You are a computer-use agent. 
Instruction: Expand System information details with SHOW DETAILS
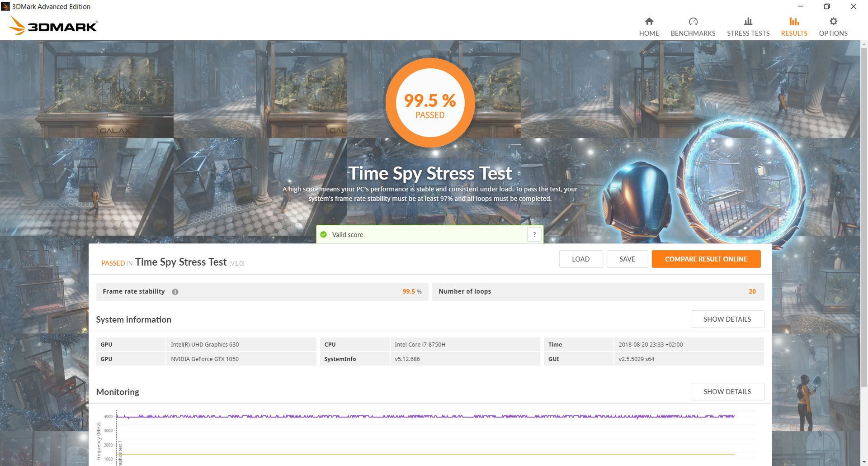(x=727, y=319)
